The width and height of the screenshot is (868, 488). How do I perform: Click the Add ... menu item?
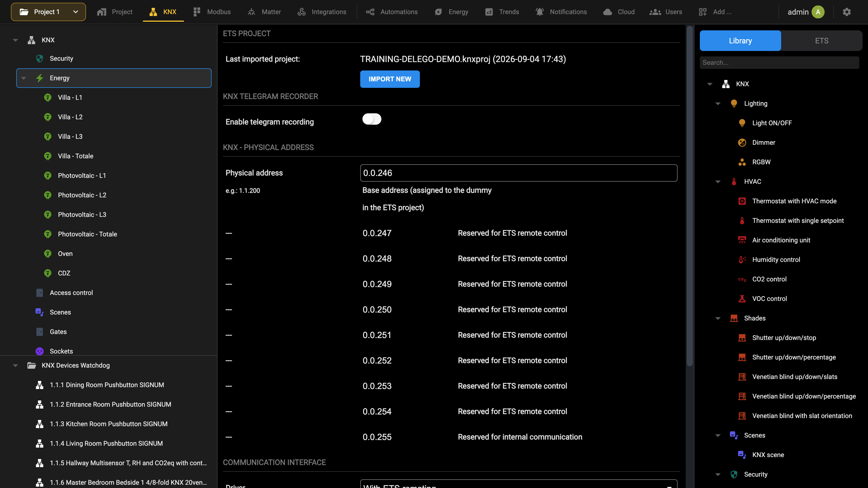click(x=715, y=12)
